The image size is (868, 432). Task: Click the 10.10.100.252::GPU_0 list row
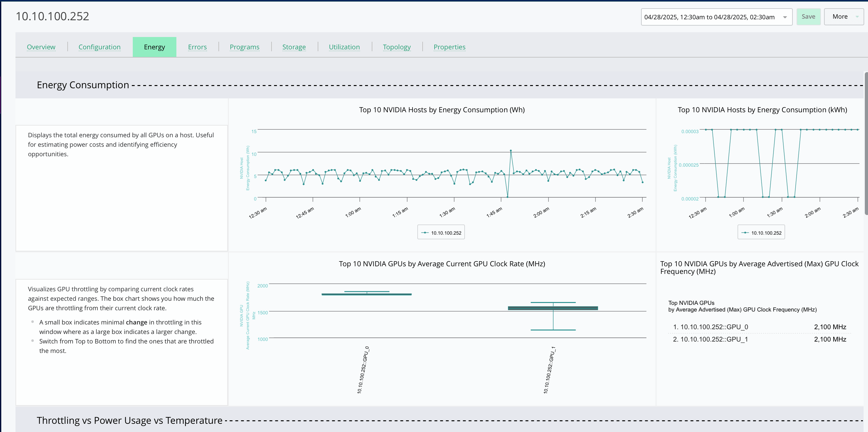click(x=760, y=327)
